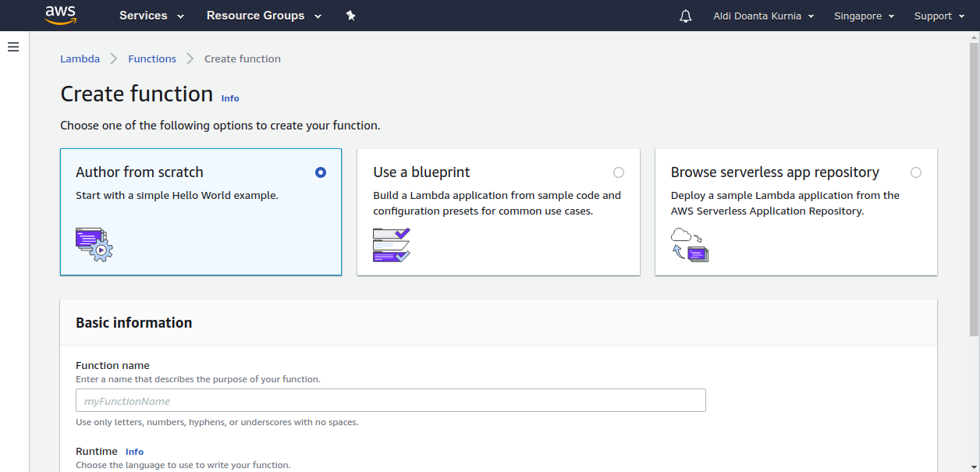Viewport: 980px width, 472px height.
Task: Select the Browse serverless app repository option
Action: pyautogui.click(x=916, y=172)
